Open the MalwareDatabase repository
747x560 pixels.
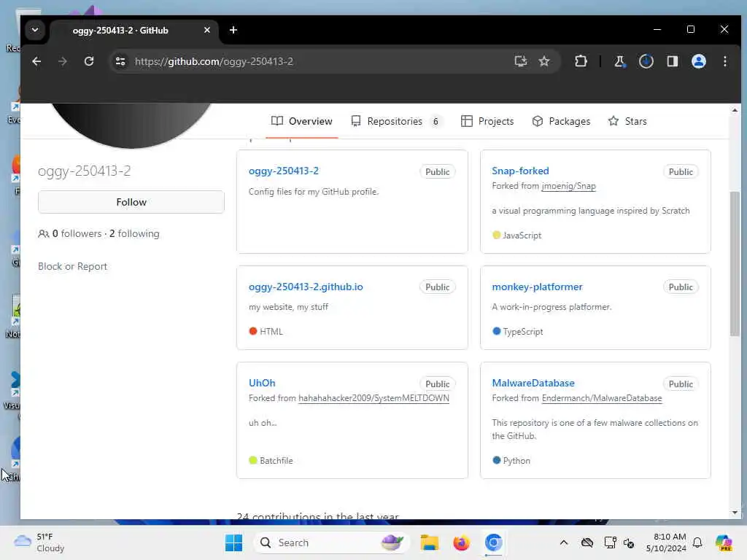click(x=533, y=383)
